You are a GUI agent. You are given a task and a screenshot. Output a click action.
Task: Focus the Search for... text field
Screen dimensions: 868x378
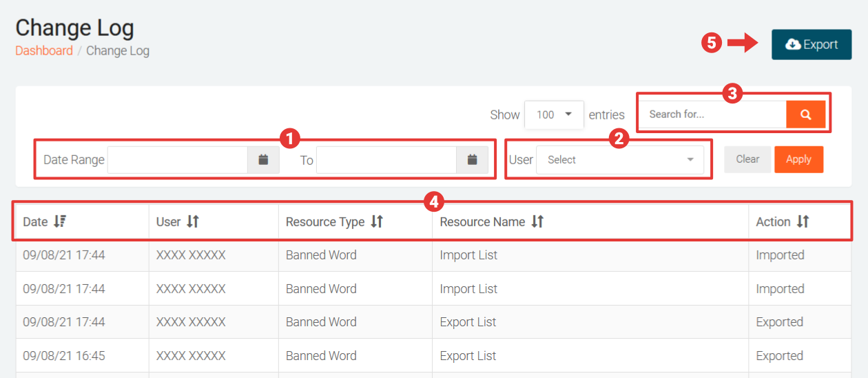[712, 115]
